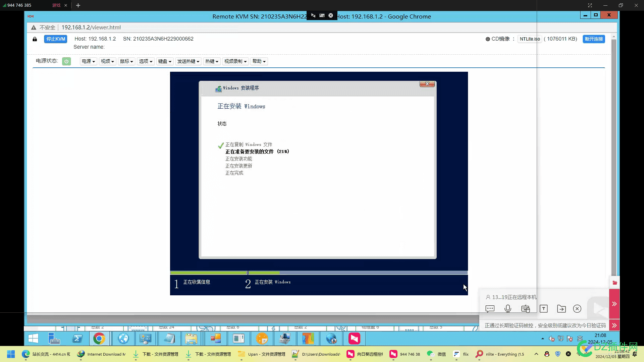Image resolution: width=644 pixels, height=362 pixels.
Task: Click the muted speaker in remote tray
Action: click(x=552, y=339)
